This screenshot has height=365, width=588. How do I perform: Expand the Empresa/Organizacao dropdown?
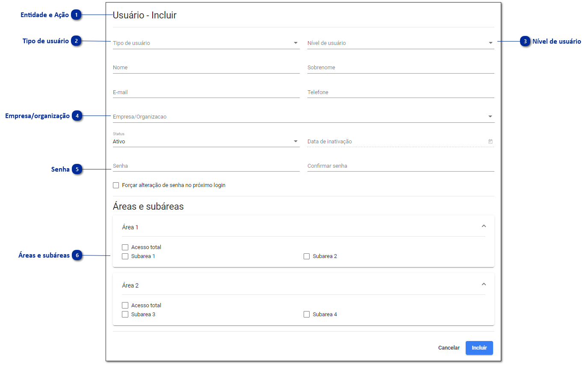pos(490,116)
